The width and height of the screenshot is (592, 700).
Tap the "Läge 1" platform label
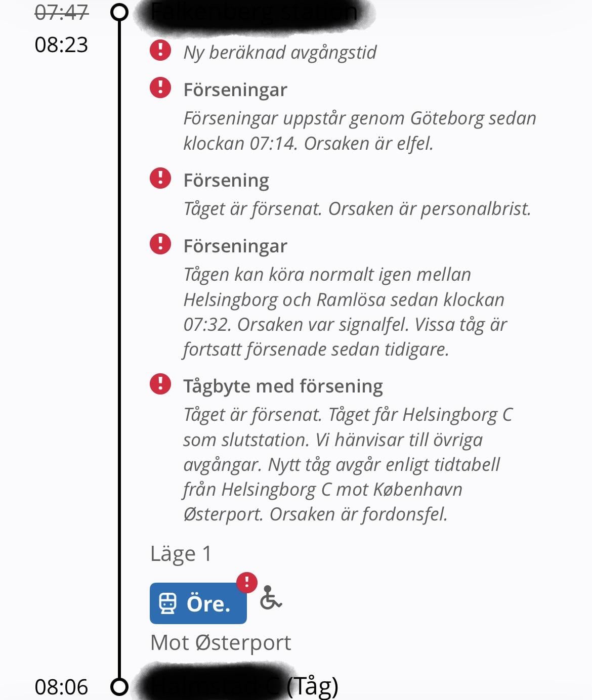point(181,554)
